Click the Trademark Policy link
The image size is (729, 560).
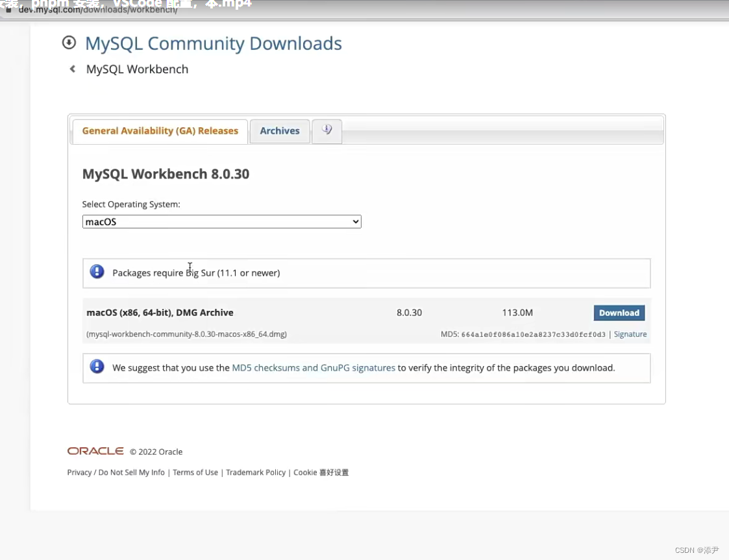tap(255, 472)
